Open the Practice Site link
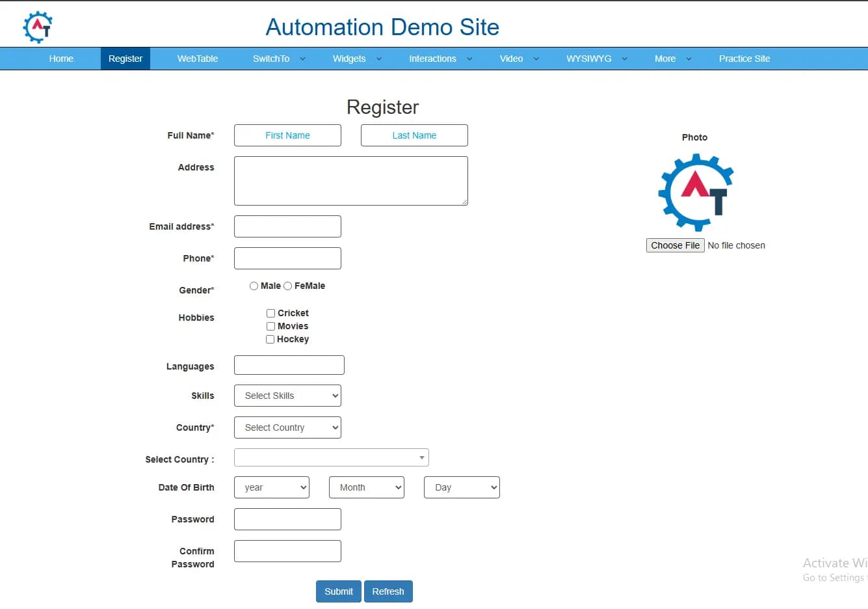Screen dimensions: 868x609 [744, 59]
